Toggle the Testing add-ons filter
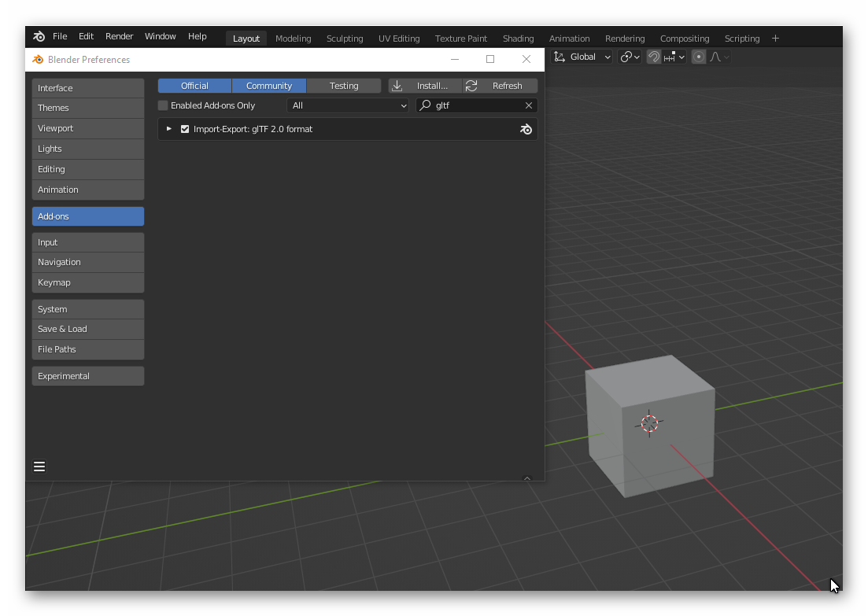 click(x=344, y=86)
